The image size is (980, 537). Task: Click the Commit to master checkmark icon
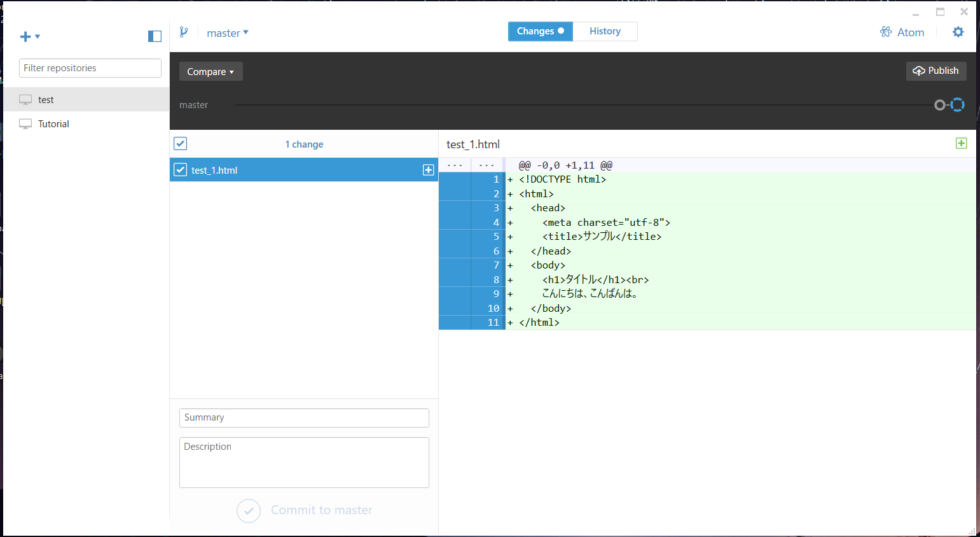249,510
